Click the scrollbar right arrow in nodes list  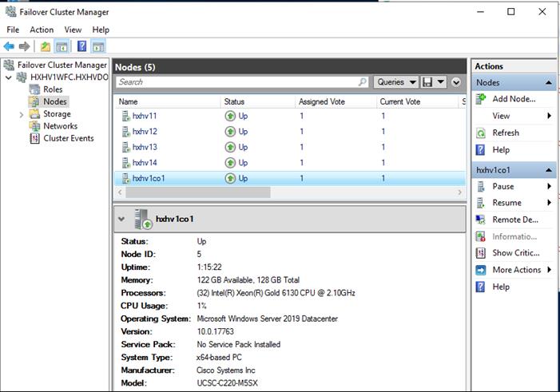pyautogui.click(x=459, y=192)
